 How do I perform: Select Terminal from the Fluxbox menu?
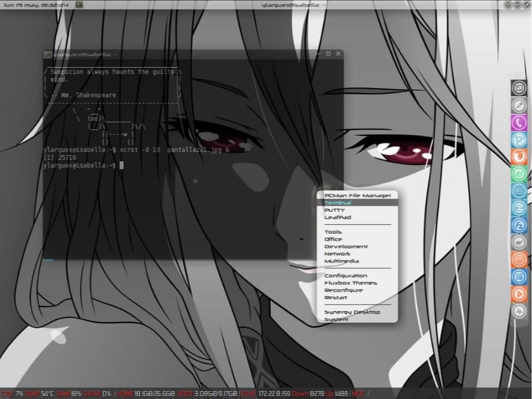(x=337, y=203)
